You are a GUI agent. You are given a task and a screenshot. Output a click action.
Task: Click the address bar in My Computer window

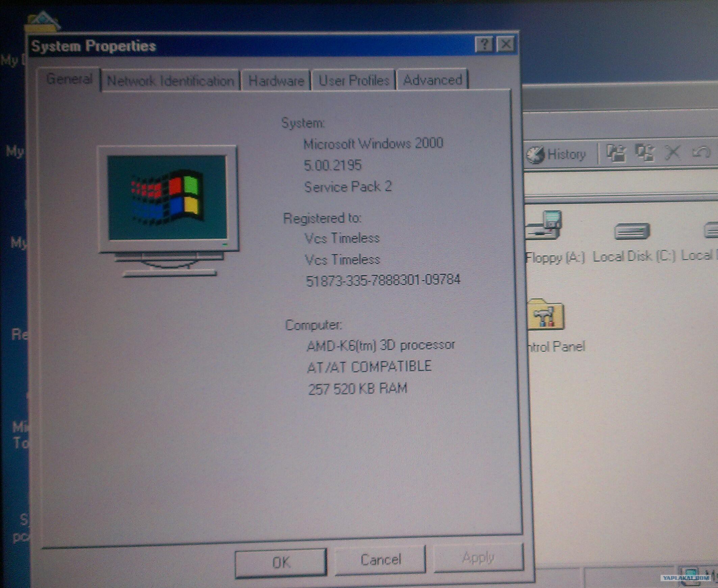tap(621, 183)
